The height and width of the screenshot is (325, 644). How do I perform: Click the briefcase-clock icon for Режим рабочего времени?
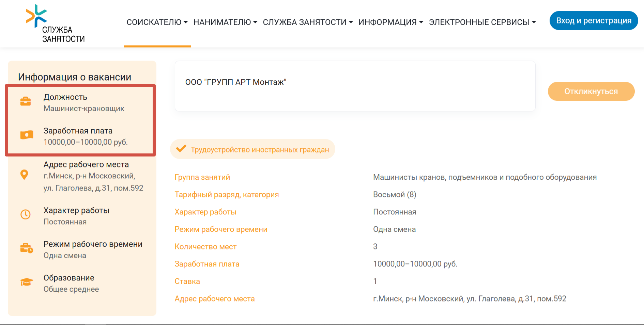26,248
